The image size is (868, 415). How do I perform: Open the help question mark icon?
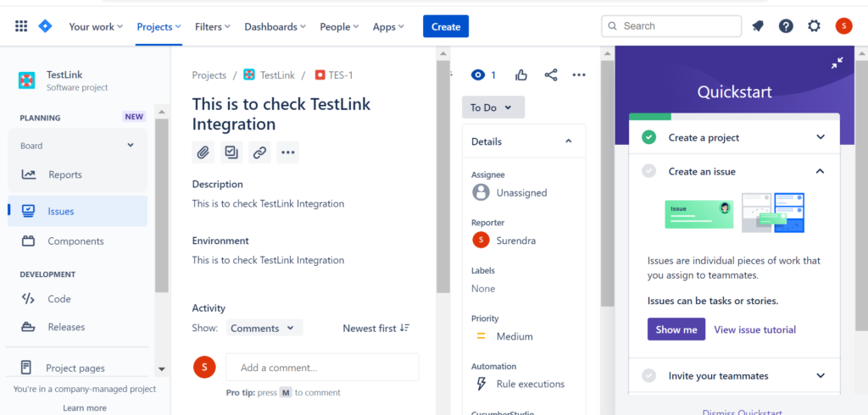tap(786, 26)
